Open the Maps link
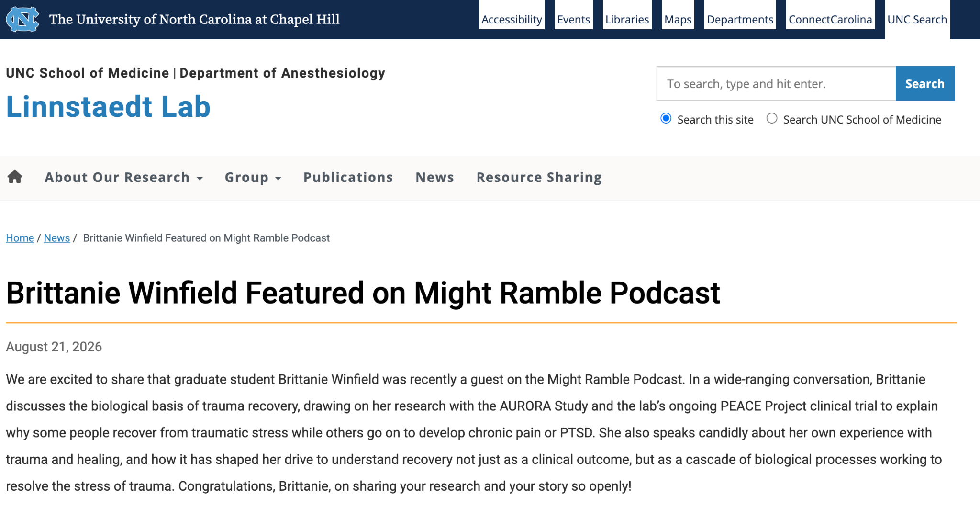This screenshot has width=980, height=508. pyautogui.click(x=678, y=19)
